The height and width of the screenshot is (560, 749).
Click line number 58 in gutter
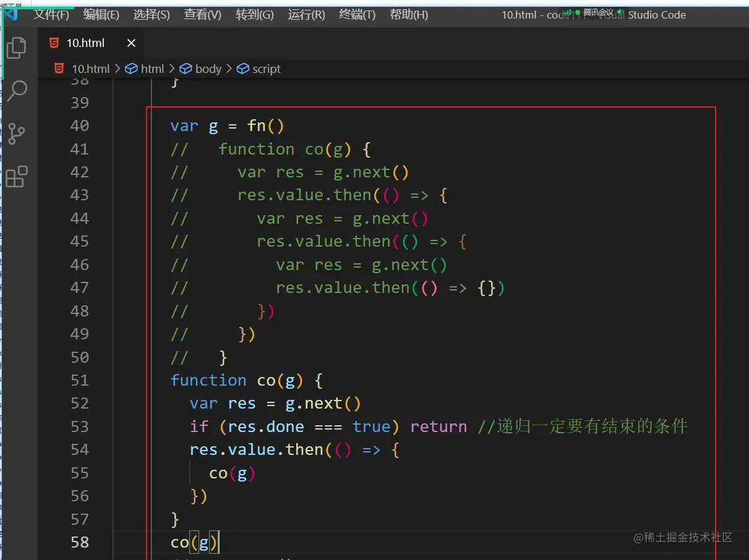80,542
